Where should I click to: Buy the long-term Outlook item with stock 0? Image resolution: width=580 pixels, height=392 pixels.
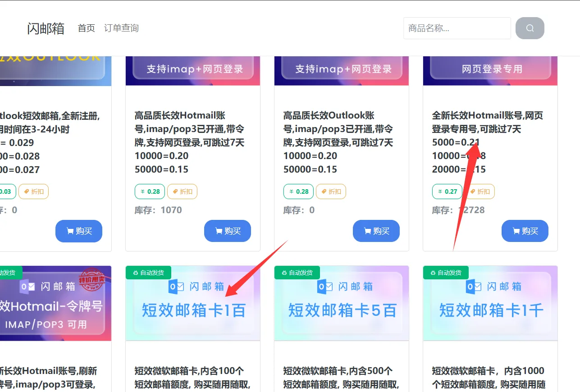[376, 231]
